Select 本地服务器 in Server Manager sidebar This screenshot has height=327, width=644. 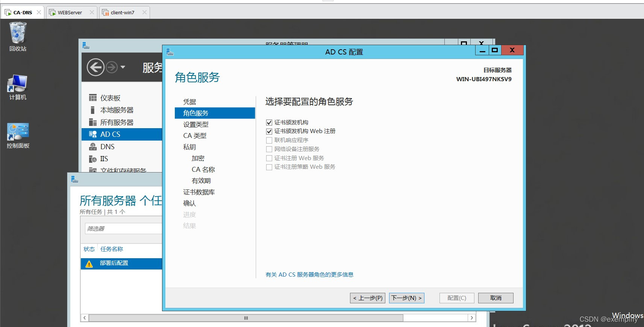point(122,110)
